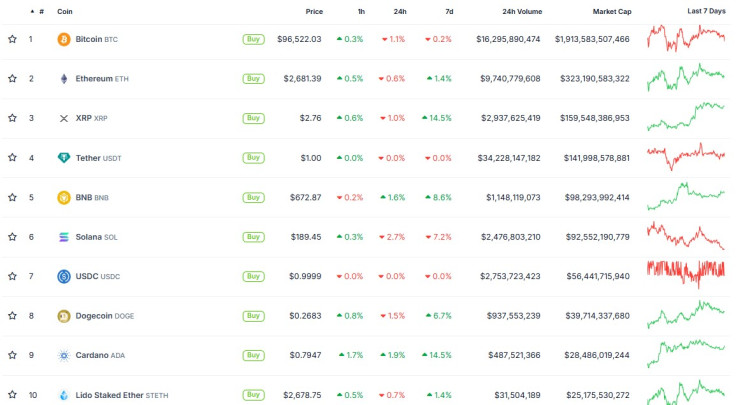
Task: Sort by the 7d change column
Action: 449,11
